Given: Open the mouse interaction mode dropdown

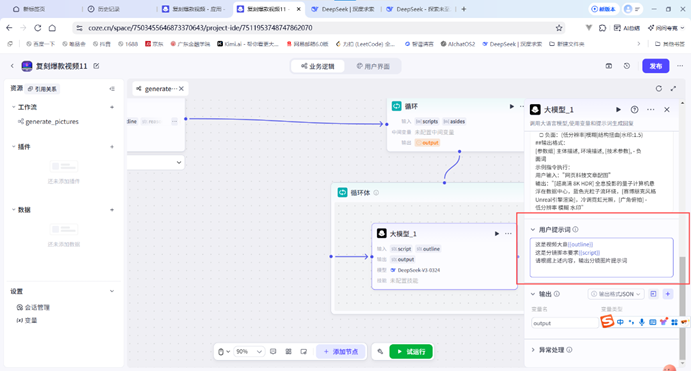Looking at the screenshot, I should tap(224, 352).
